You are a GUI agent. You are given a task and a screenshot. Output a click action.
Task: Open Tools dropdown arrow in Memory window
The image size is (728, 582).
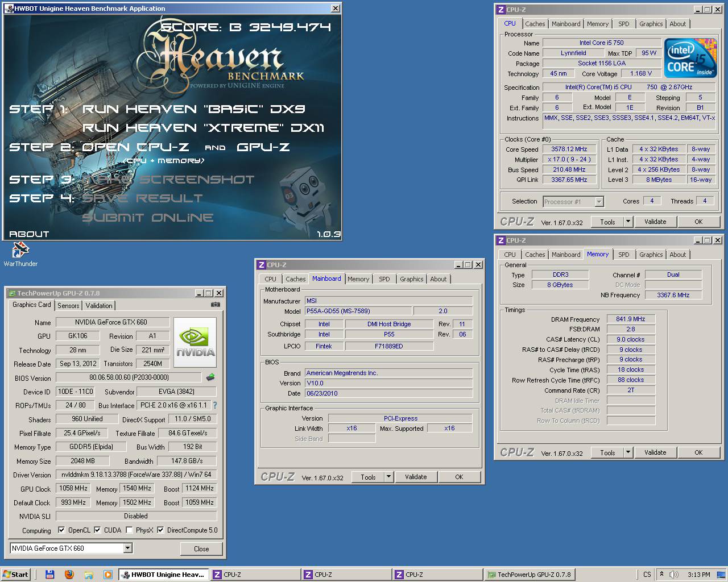click(628, 452)
